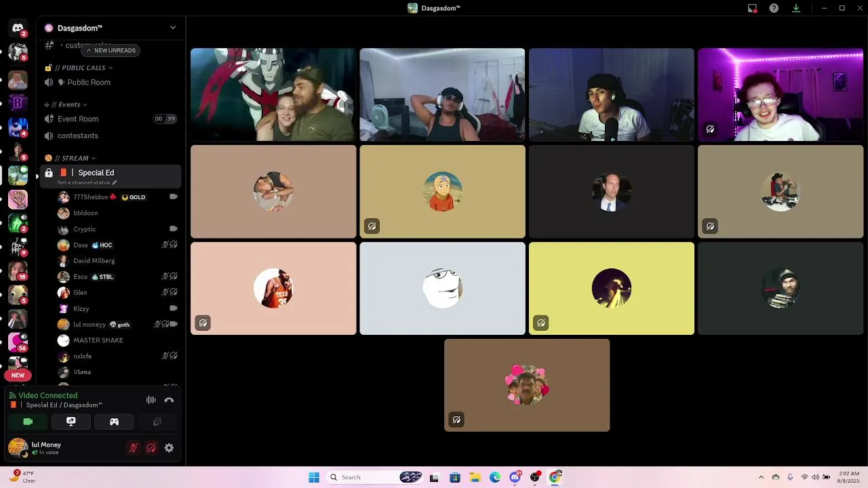The image size is (868, 488).
Task: Undeafen with the red headphone button
Action: click(x=151, y=448)
